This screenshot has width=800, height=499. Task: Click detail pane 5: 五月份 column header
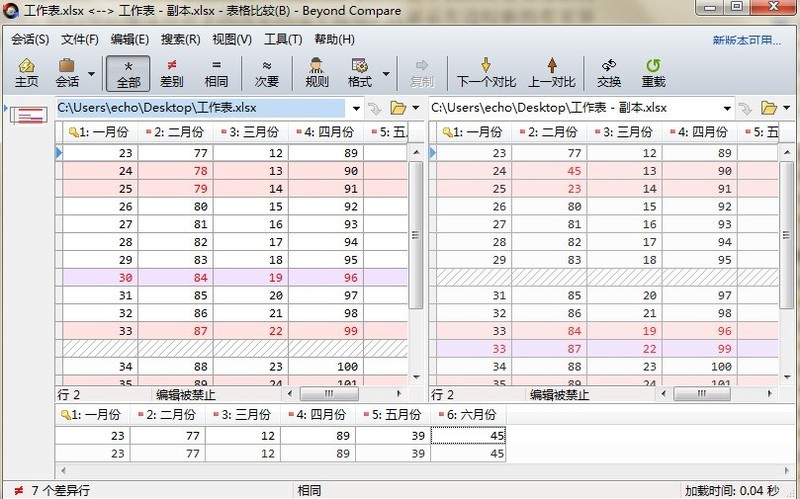click(x=393, y=415)
